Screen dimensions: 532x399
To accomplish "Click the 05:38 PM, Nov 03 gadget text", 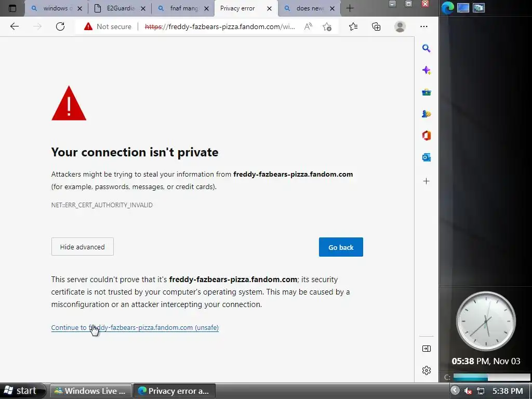I will [486, 361].
